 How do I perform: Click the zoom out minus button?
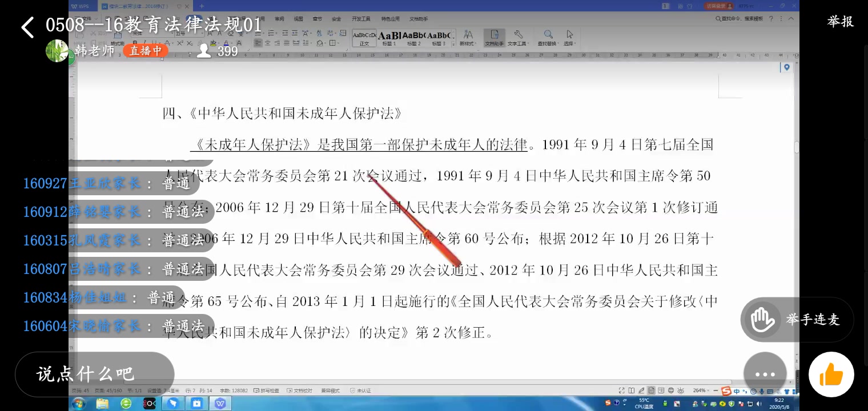716,390
